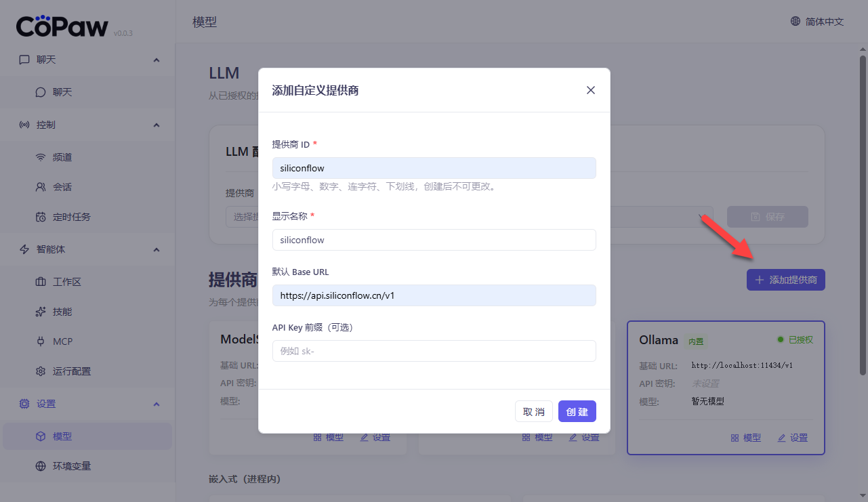This screenshot has height=502, width=868.
Task: Click the CoPaw logo
Action: (62, 26)
